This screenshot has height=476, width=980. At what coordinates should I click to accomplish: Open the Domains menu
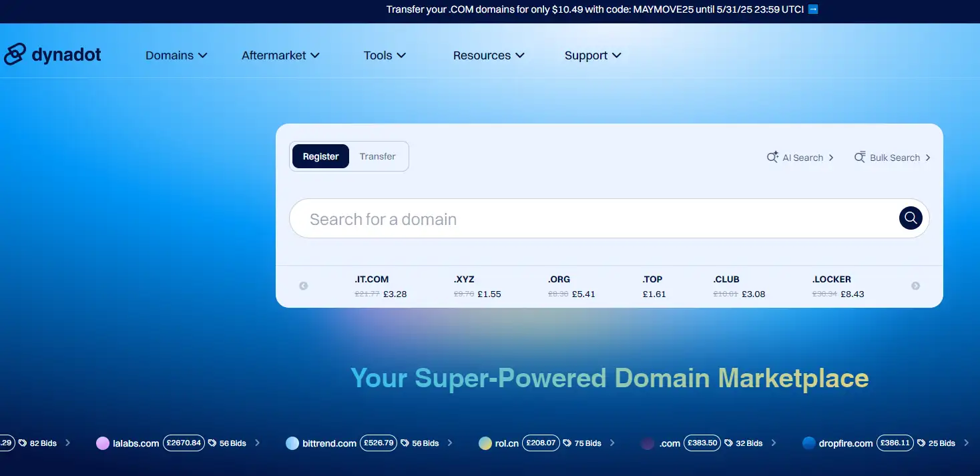tap(176, 55)
